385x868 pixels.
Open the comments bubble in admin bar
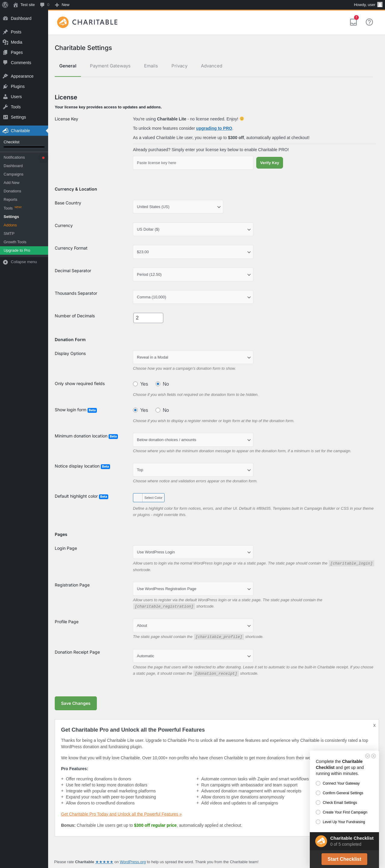(x=45, y=5)
